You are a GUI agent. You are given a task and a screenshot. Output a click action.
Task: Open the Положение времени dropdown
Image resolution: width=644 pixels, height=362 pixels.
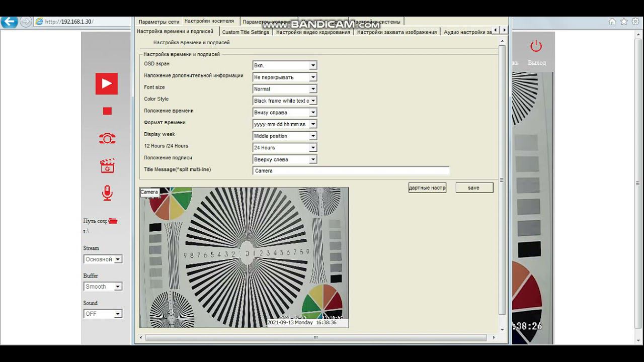coord(285,113)
